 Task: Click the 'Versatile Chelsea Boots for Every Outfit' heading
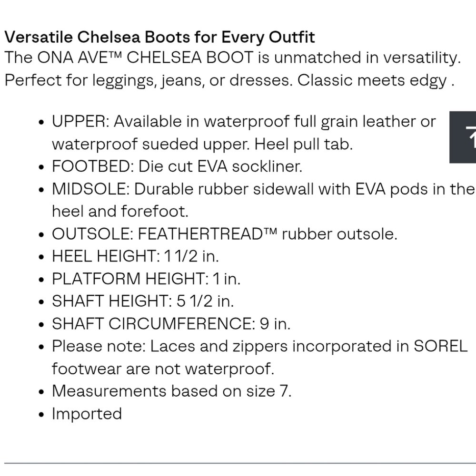point(159,38)
